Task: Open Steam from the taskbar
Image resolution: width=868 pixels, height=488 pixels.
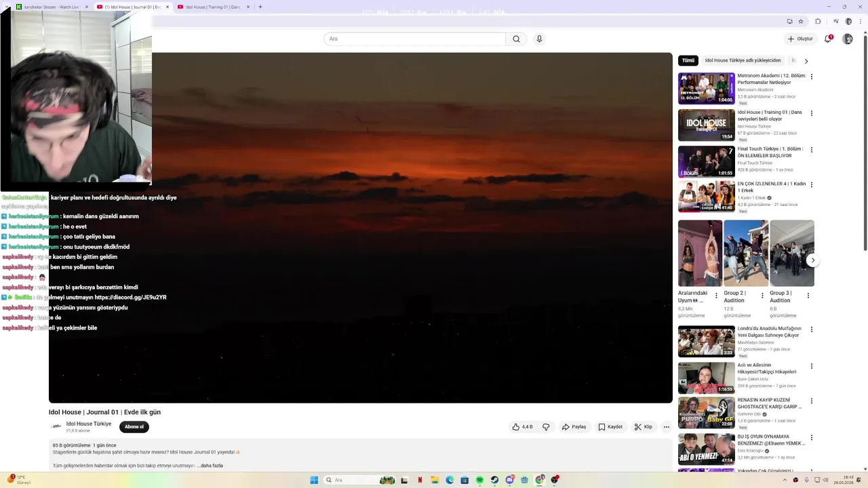Action: tap(494, 480)
